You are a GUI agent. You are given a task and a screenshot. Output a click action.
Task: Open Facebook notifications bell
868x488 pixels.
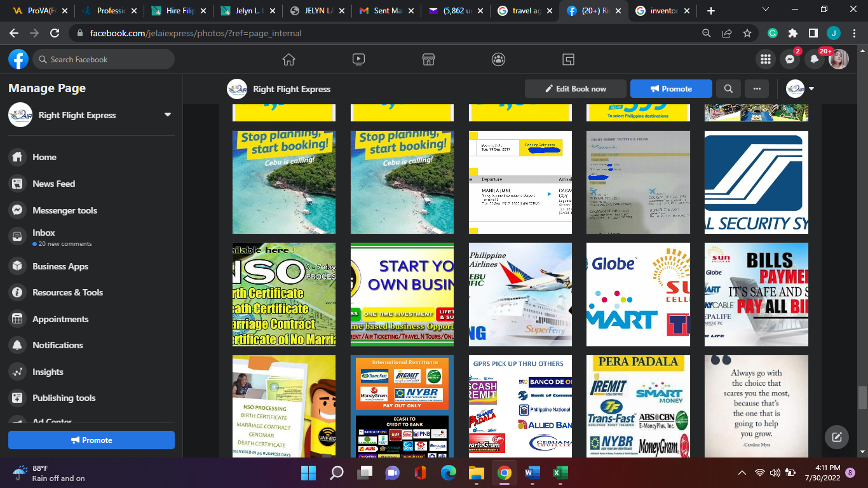click(x=814, y=59)
